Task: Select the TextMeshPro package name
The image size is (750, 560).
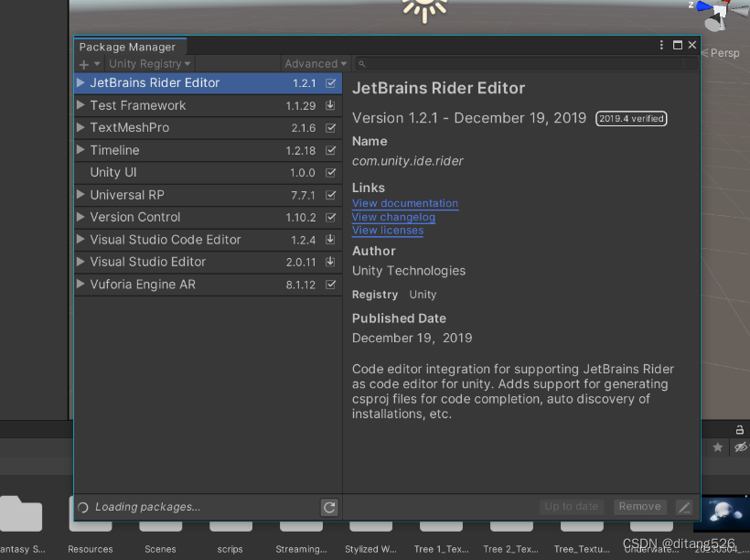Action: tap(130, 128)
